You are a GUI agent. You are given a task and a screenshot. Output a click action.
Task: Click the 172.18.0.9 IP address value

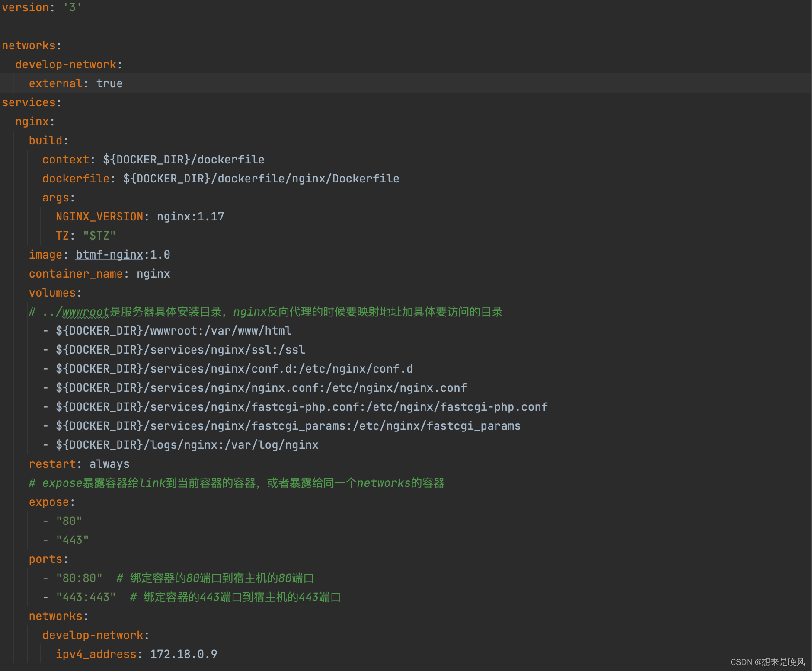click(184, 654)
